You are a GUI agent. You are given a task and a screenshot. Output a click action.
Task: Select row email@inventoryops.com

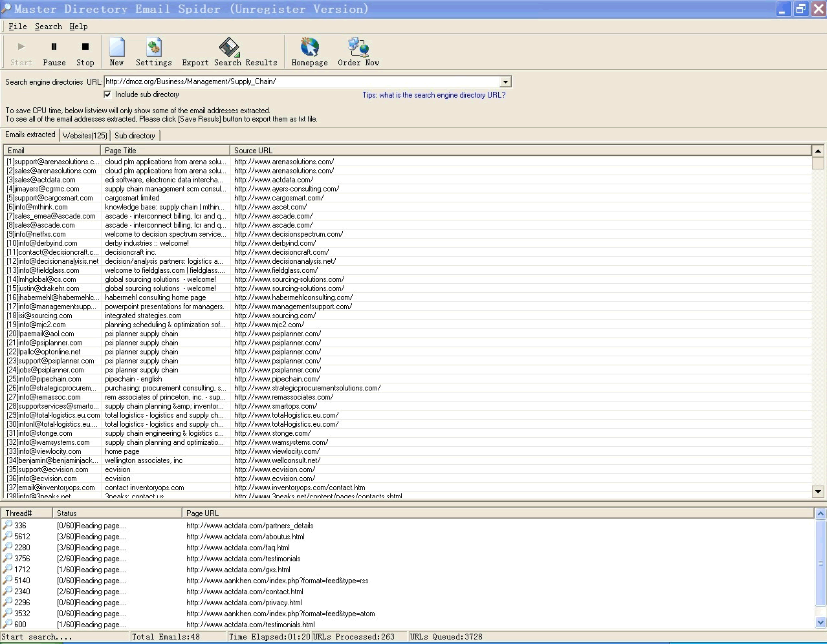[408, 488]
